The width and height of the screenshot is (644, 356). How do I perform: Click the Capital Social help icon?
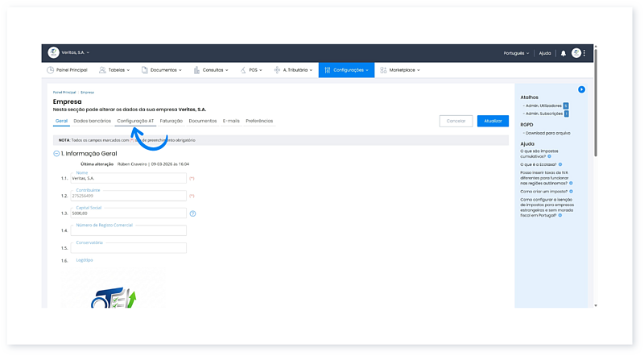point(193,213)
